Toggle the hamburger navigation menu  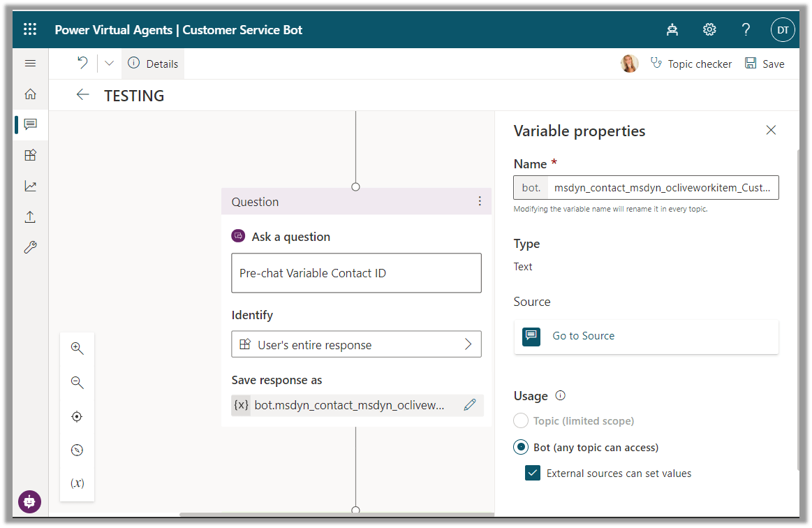point(31,64)
